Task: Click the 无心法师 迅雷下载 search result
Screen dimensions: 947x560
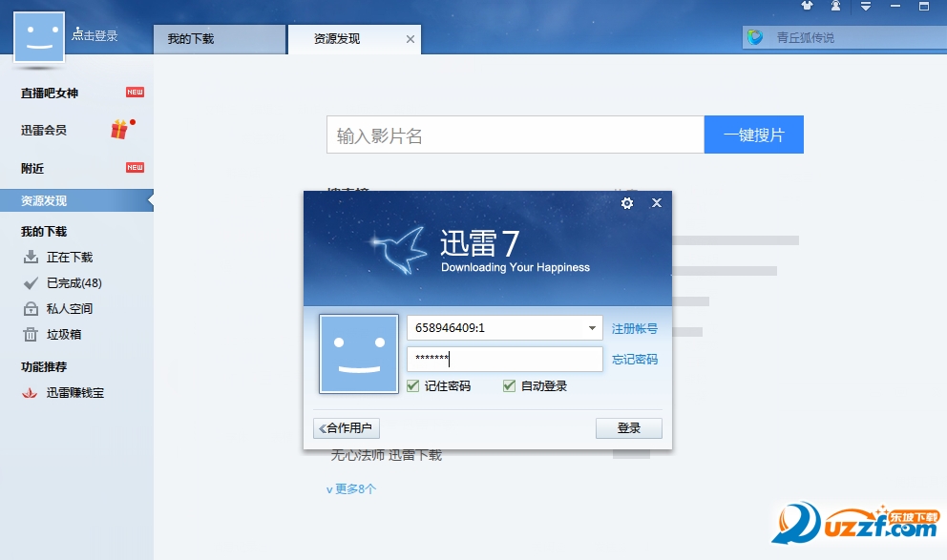Action: pos(387,456)
